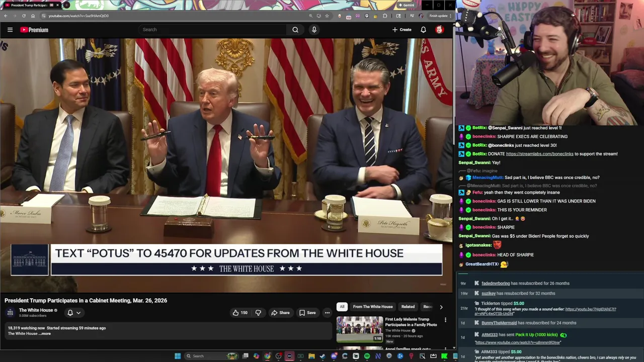The width and height of the screenshot is (644, 362).
Task: Click Finish update in Chrome
Action: coord(438,16)
